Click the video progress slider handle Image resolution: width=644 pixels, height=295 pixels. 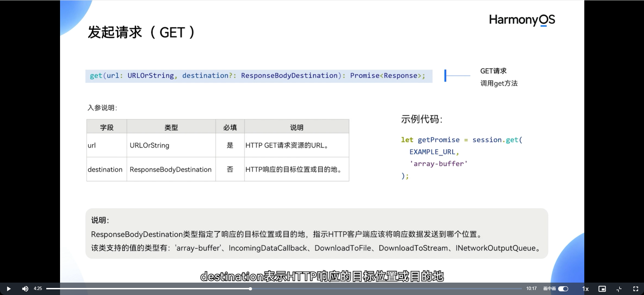(250, 289)
